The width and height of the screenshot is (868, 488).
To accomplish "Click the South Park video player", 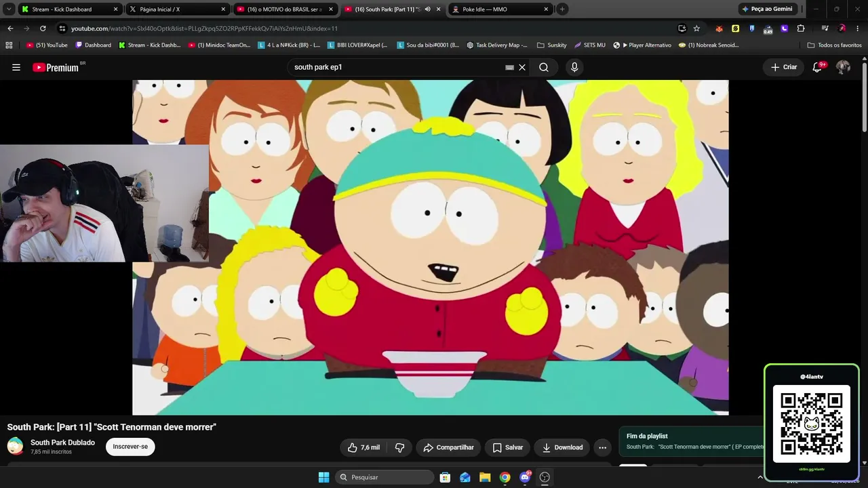I will tap(431, 247).
